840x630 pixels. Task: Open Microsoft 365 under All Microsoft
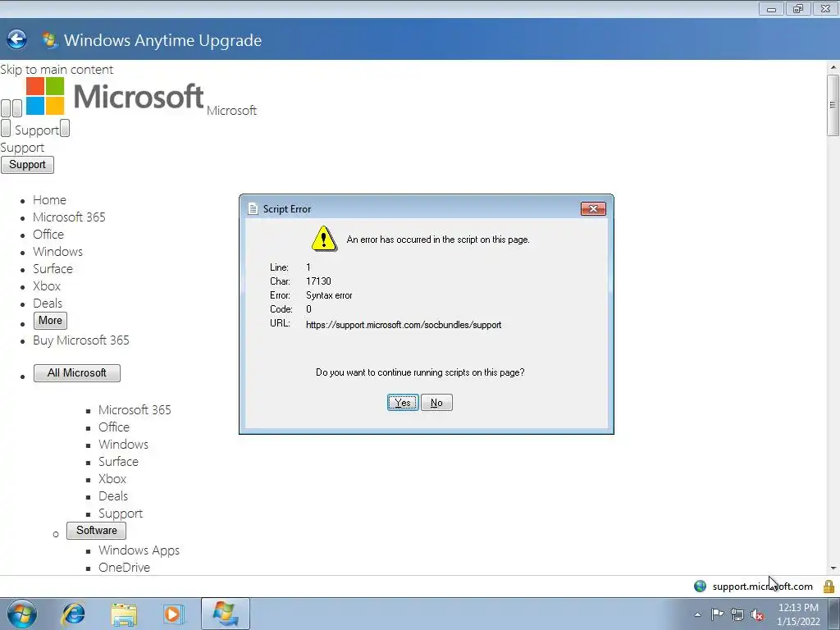point(135,410)
